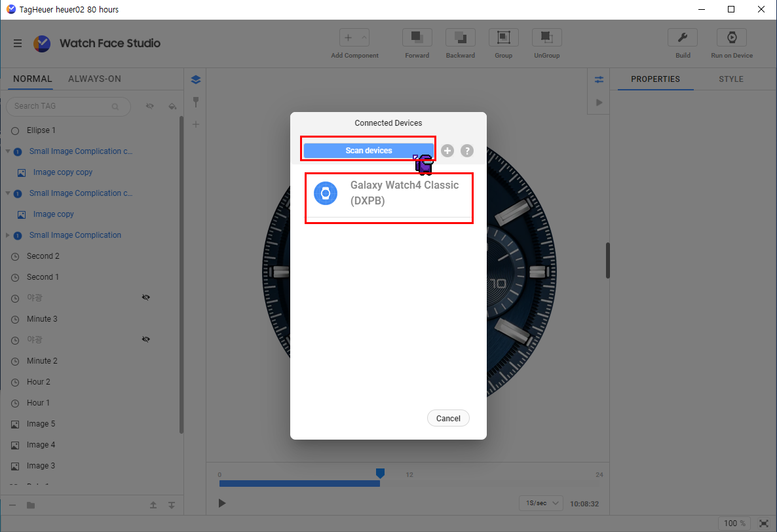777x532 pixels.
Task: Click the canvas vertical scrollbar
Action: 607,261
